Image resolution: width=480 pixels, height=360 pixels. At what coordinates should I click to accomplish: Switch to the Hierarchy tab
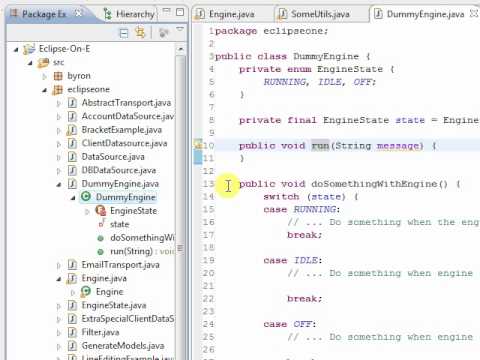pos(129,14)
